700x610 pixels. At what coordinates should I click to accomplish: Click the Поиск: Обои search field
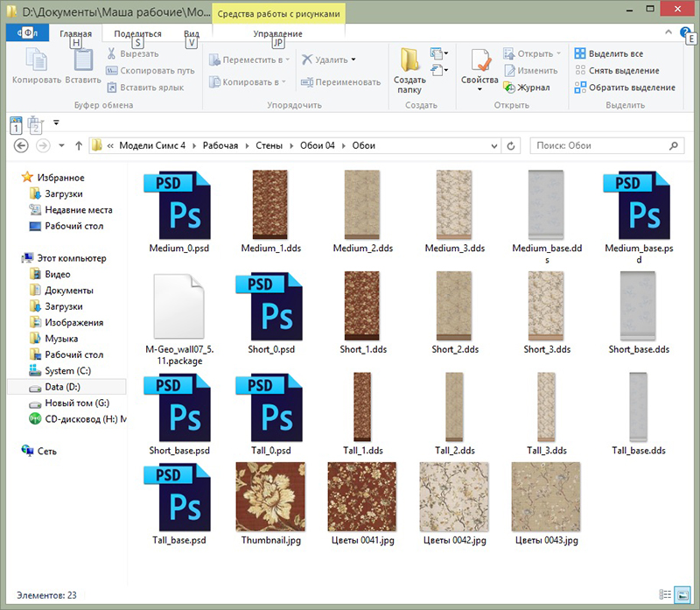click(607, 146)
